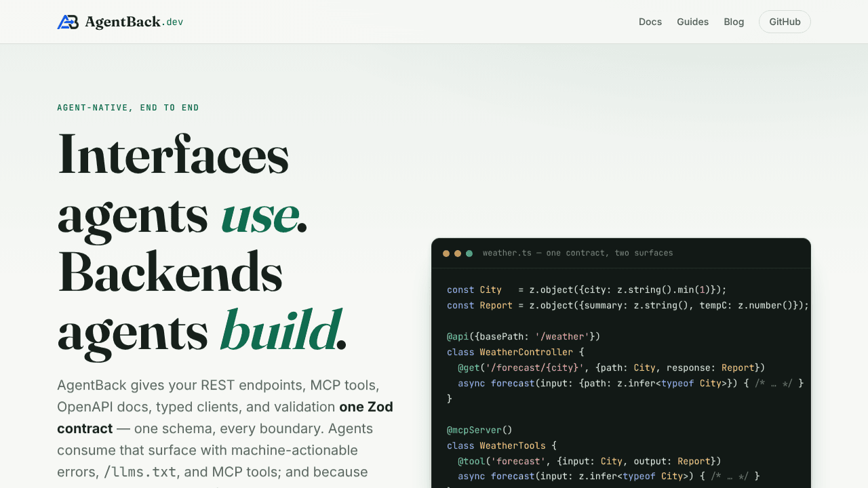Click the second orange window dot in code panel
Screen dimensions: 868x488
(458, 253)
